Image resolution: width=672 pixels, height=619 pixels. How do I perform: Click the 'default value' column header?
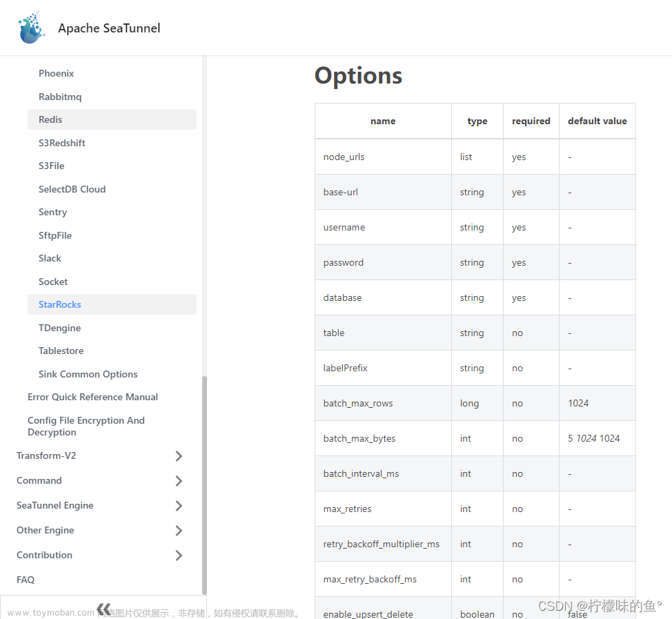(597, 121)
